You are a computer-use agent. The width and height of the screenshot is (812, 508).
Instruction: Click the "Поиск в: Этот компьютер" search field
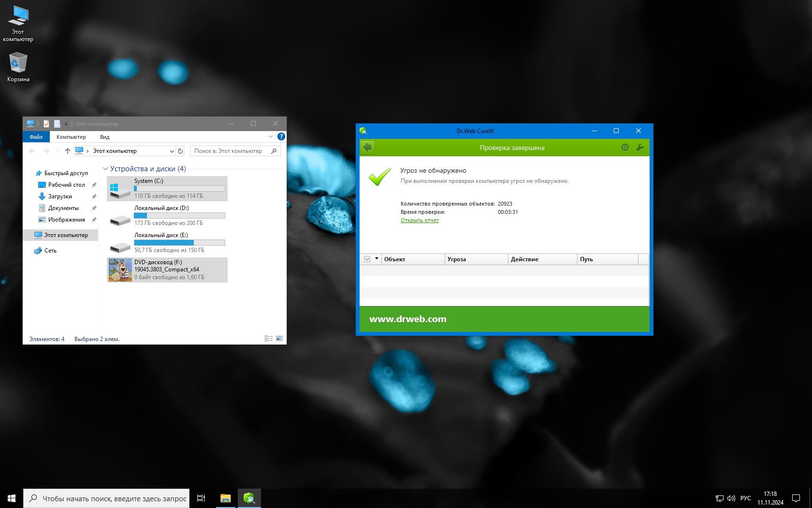tap(231, 151)
